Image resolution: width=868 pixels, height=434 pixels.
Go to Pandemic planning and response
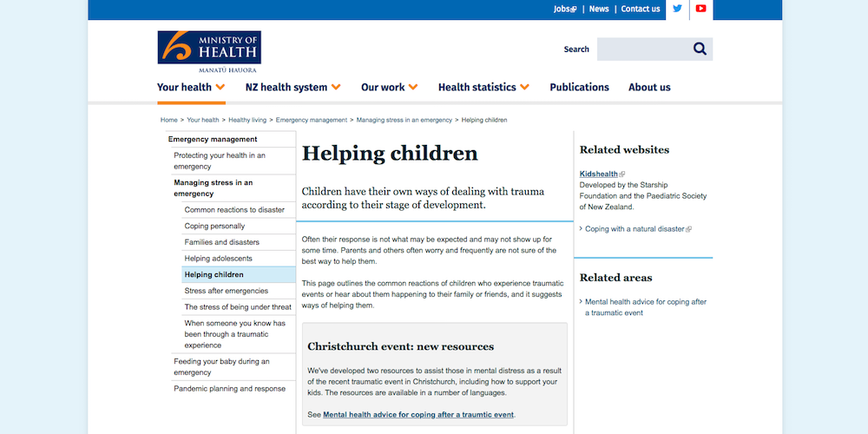click(x=229, y=389)
